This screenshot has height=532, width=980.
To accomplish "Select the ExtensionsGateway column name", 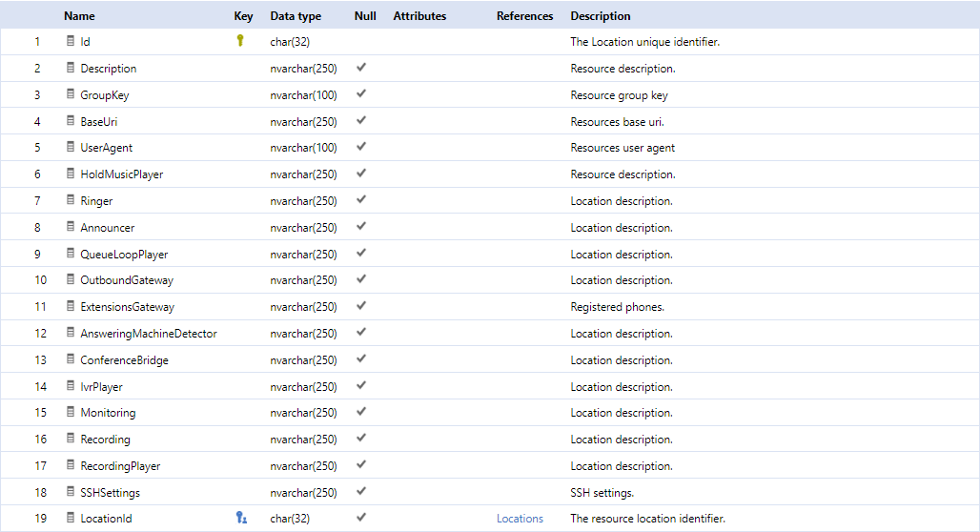I will point(128,307).
